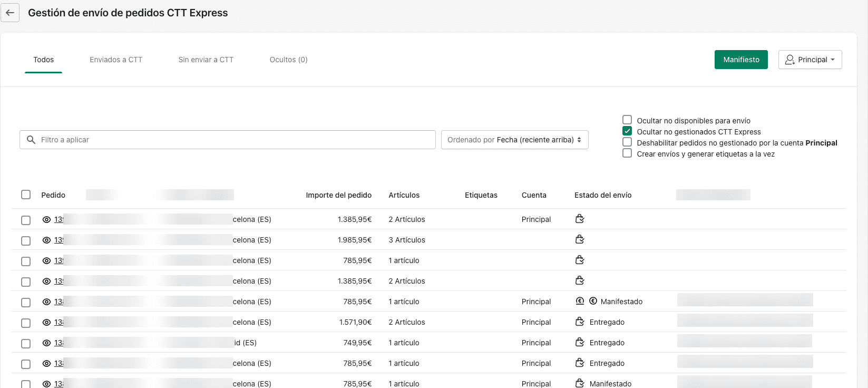Click Entregado status on 1.571,90€ row
The width and height of the screenshot is (868, 388).
pos(607,322)
